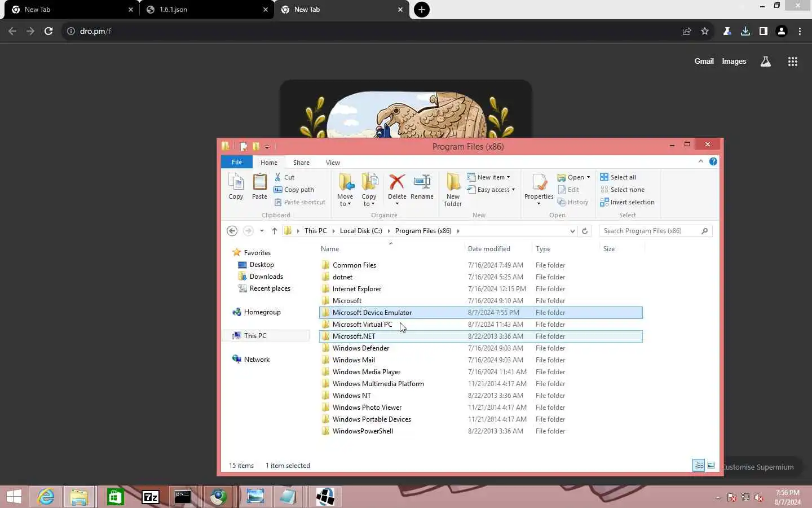
Task: Click the Paste clipboard icon
Action: [x=259, y=187]
